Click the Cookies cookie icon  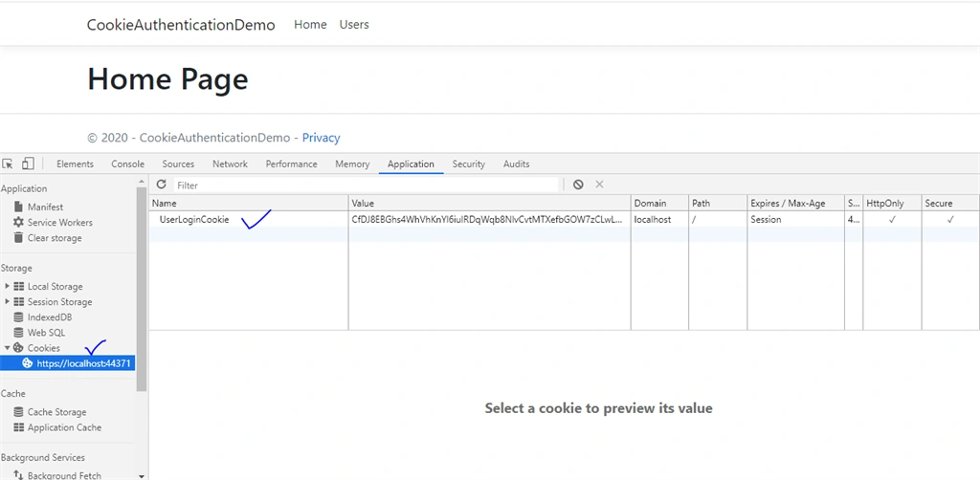point(19,348)
